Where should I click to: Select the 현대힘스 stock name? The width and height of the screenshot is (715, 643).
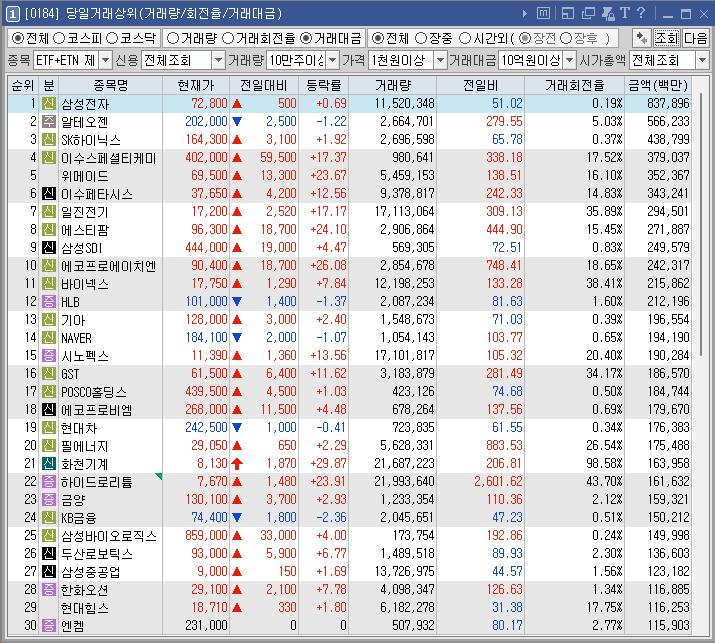tap(85, 608)
